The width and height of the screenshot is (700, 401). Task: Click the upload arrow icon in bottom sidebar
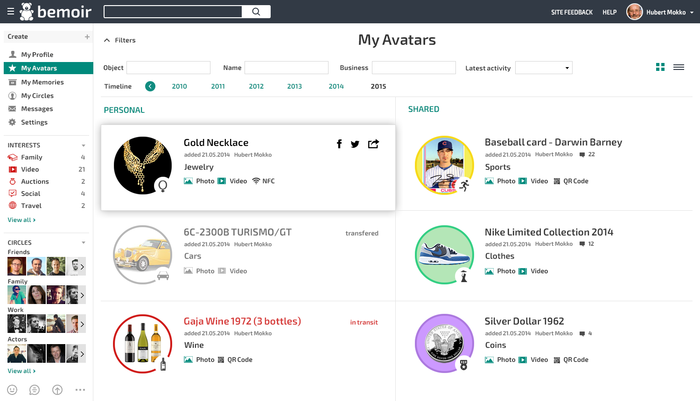click(x=57, y=389)
